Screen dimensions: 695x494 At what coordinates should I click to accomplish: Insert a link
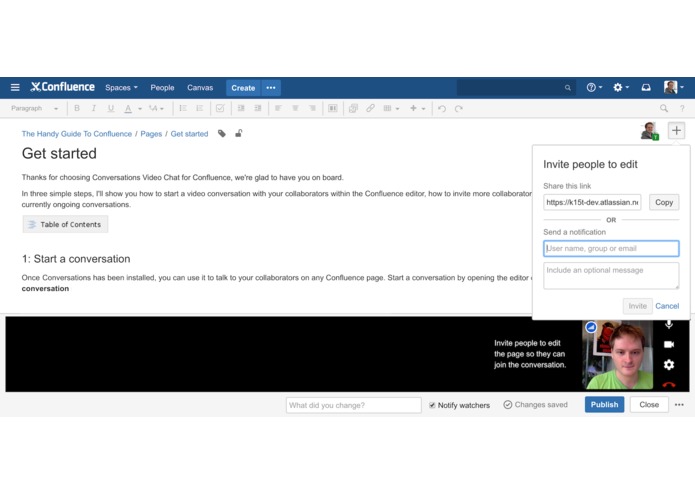(370, 108)
